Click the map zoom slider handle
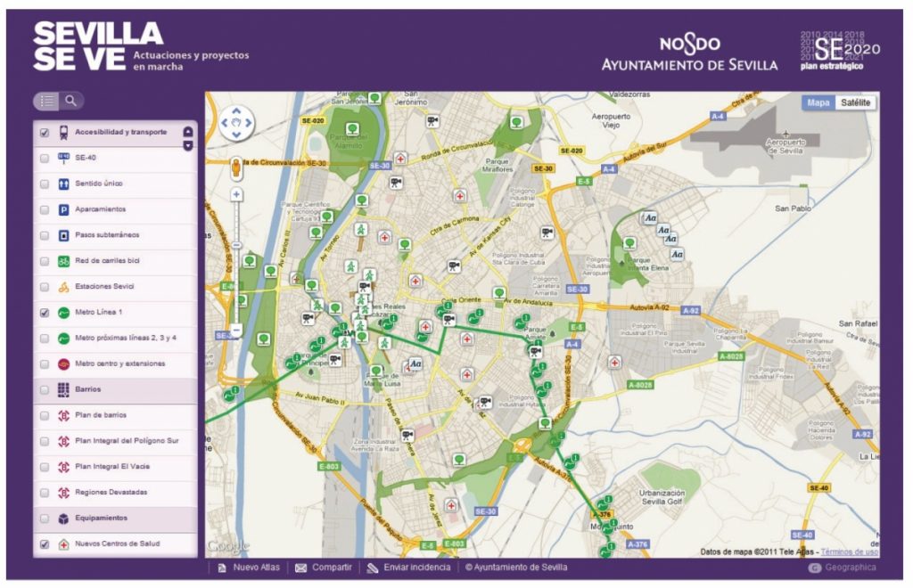913x588 pixels. click(235, 245)
